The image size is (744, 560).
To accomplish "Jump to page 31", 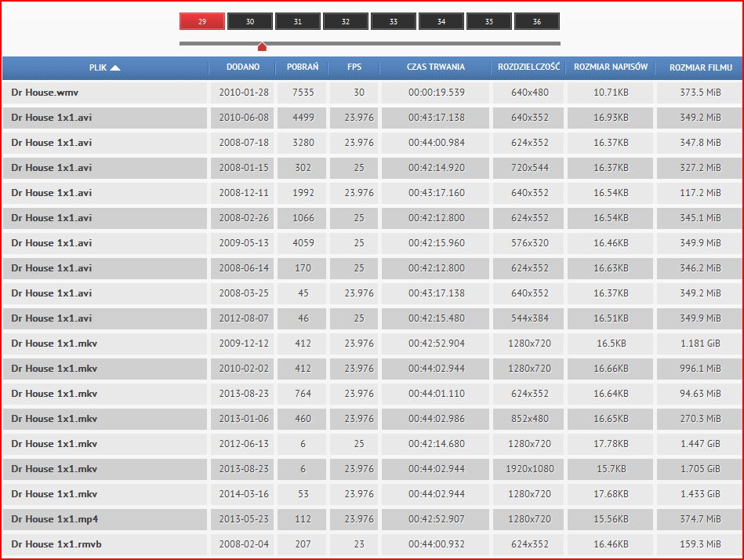I will (x=298, y=21).
